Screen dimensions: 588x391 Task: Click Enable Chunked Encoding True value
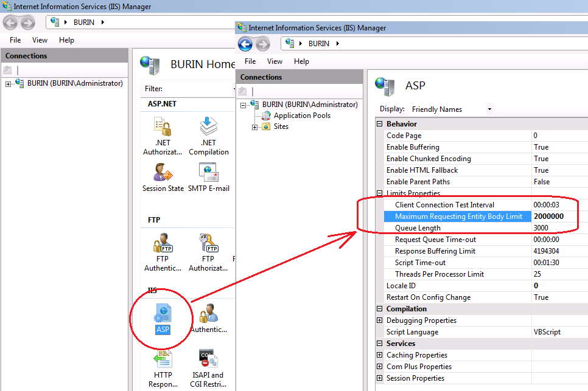pyautogui.click(x=541, y=159)
